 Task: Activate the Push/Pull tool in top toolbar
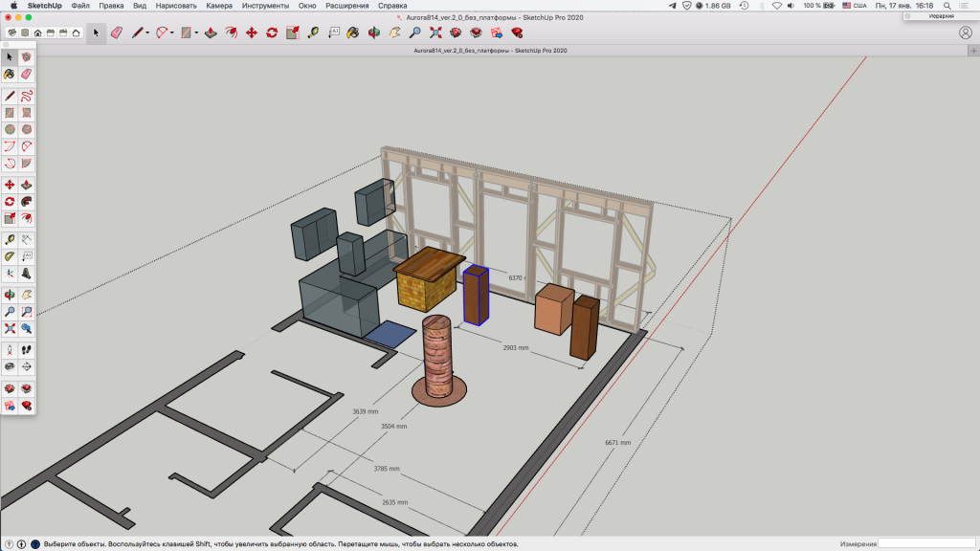click(x=211, y=33)
